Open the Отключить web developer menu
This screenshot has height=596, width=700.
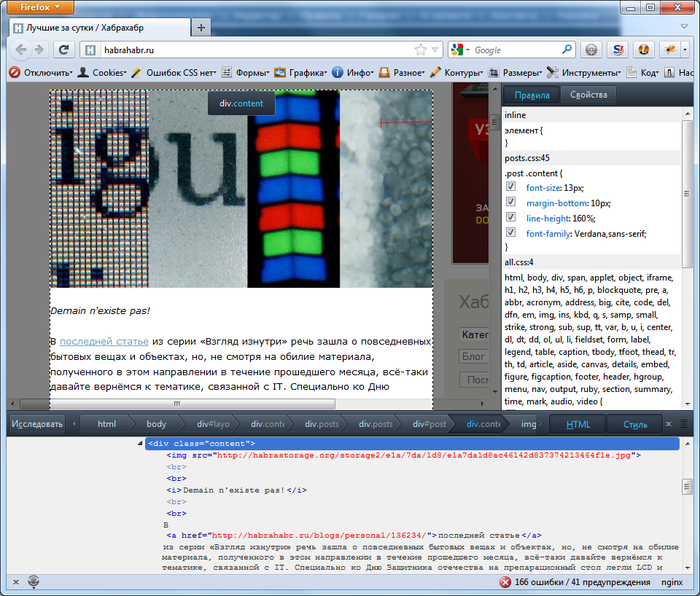(40, 72)
